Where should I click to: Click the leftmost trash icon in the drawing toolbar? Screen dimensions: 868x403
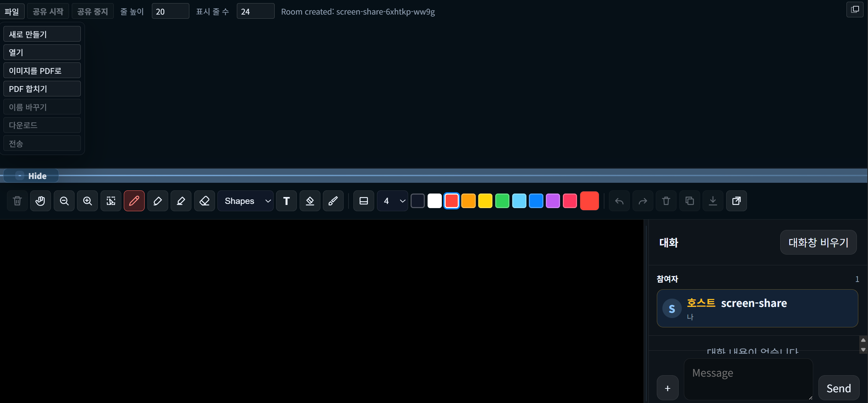(x=17, y=201)
